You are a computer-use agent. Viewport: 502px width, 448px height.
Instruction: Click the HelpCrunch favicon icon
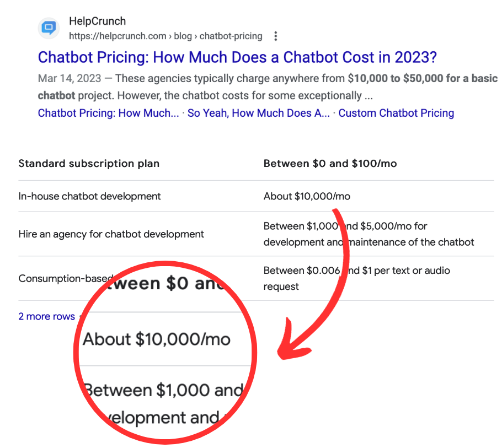tap(49, 29)
